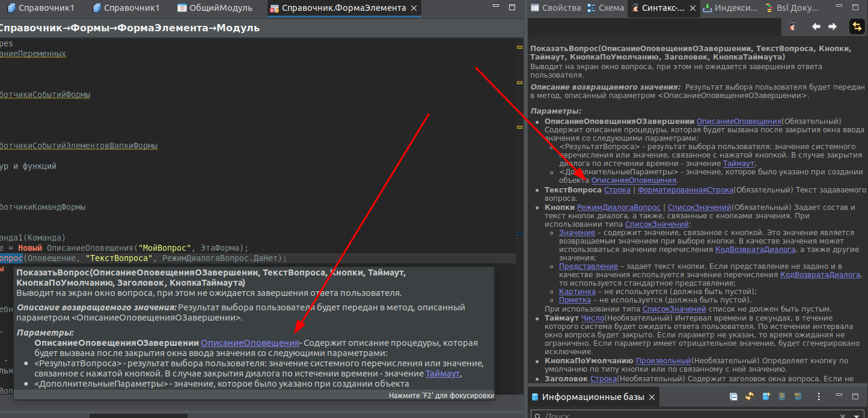Export an infobase using the rightmost database icon
This screenshot has width=868, height=418.
(x=798, y=396)
